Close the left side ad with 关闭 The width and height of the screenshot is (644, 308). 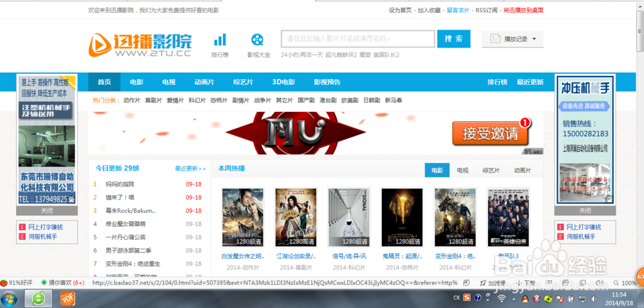tap(47, 211)
